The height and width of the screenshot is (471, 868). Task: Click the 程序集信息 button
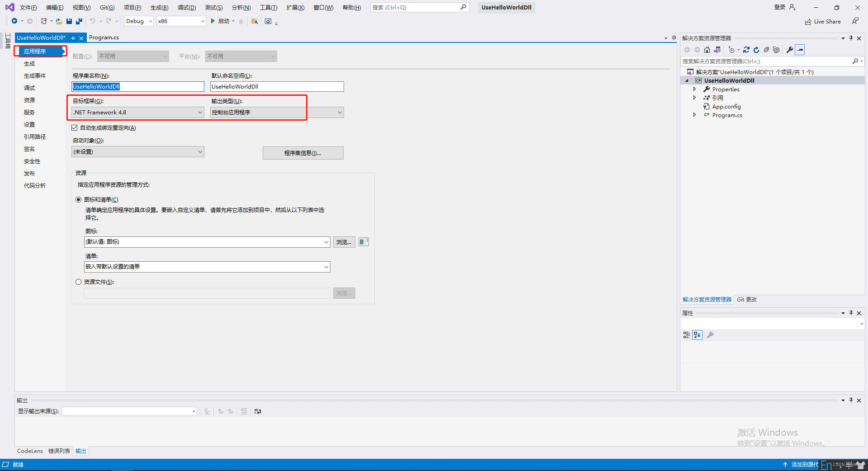click(x=303, y=153)
